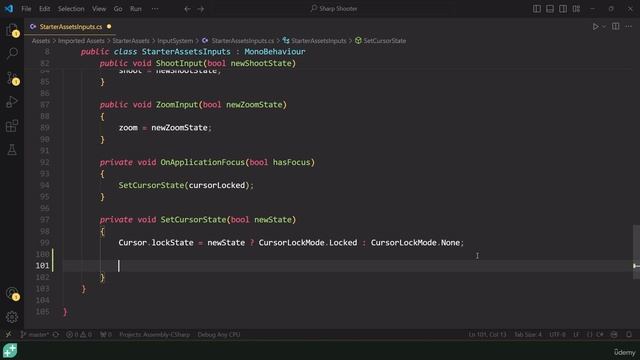Click the master branch indicator
The width and height of the screenshot is (640, 360).
coord(35,335)
